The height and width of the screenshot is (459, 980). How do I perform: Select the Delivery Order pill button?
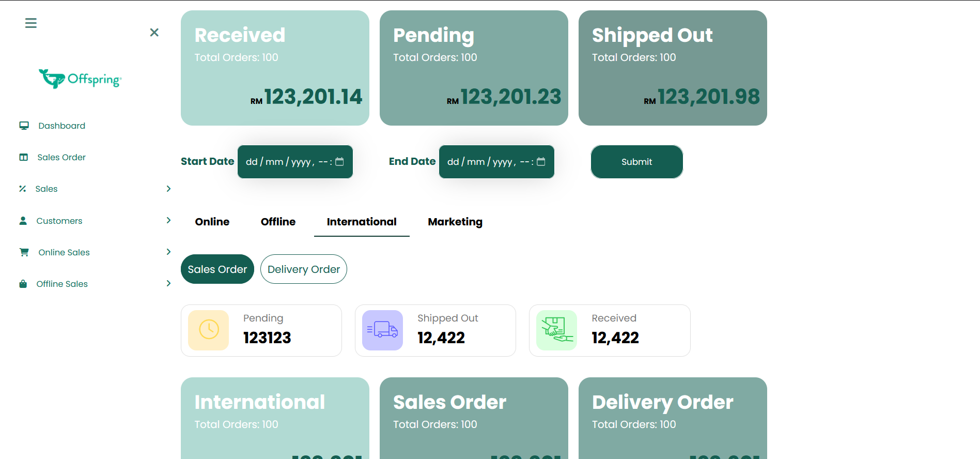pyautogui.click(x=304, y=269)
